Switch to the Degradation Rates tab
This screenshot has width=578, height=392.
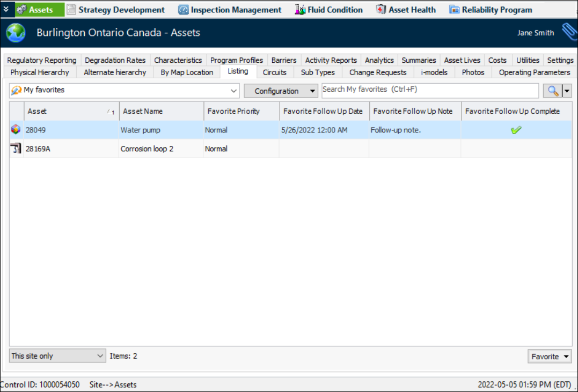pyautogui.click(x=115, y=61)
